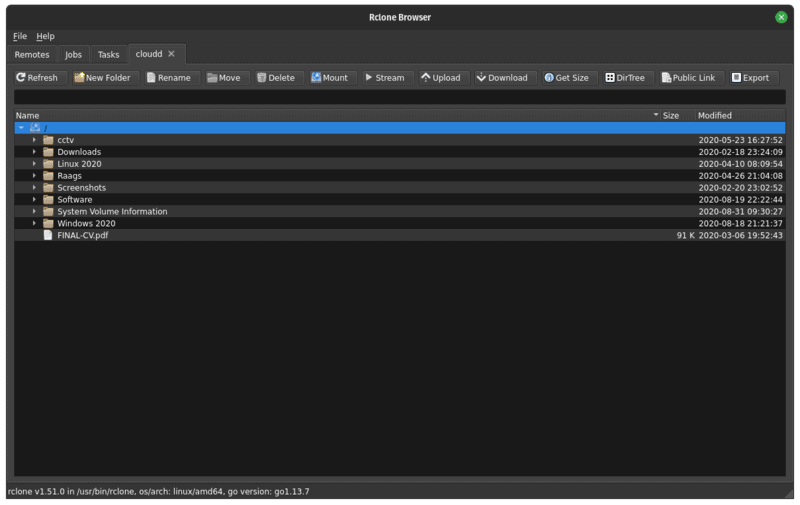The width and height of the screenshot is (800, 505).
Task: Click the Get Size button
Action: [566, 78]
